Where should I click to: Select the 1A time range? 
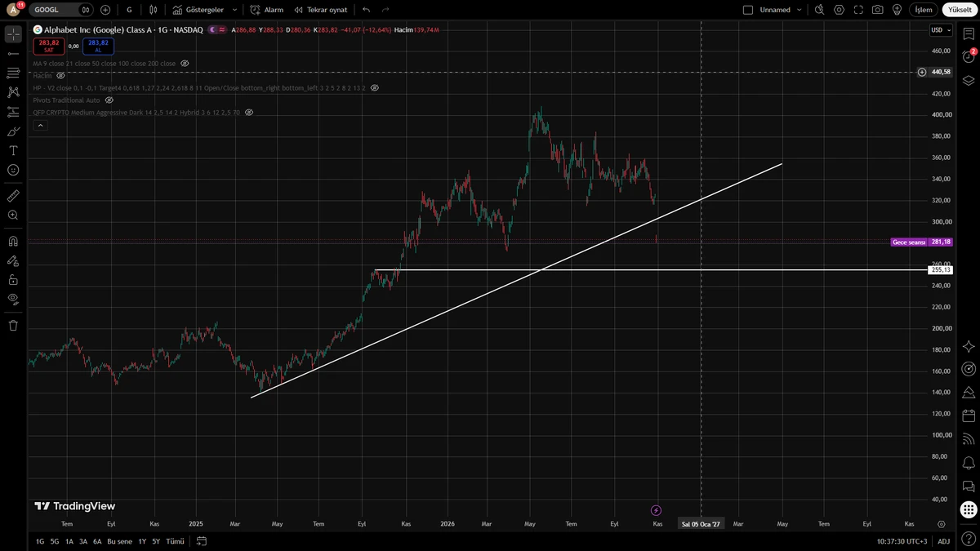[x=69, y=541]
